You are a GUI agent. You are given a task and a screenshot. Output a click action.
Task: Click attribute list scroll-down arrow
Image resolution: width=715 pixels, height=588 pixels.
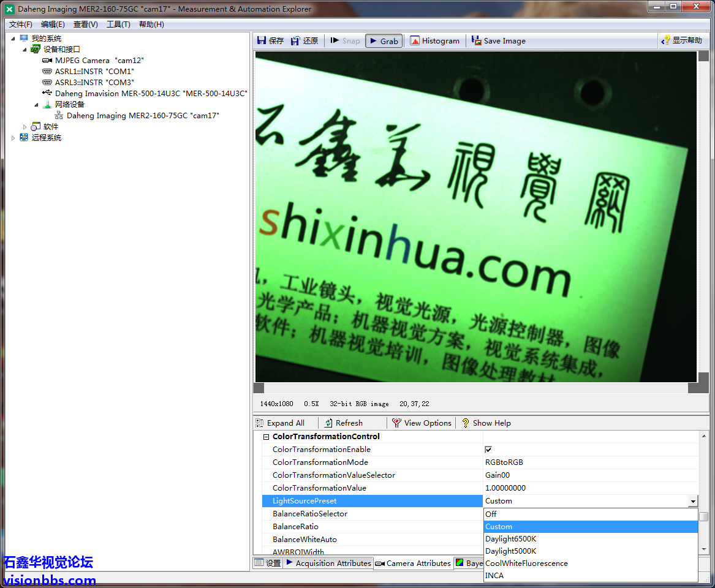tap(703, 549)
